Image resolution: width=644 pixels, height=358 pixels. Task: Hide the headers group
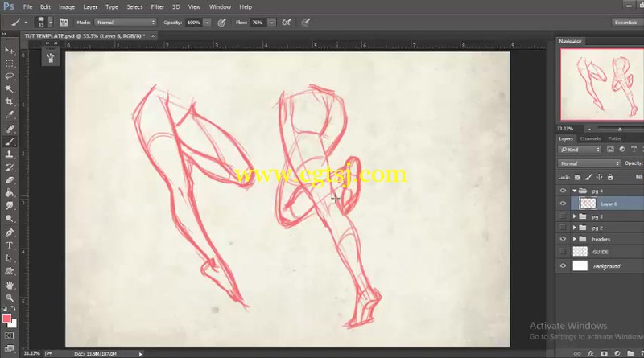coord(563,238)
